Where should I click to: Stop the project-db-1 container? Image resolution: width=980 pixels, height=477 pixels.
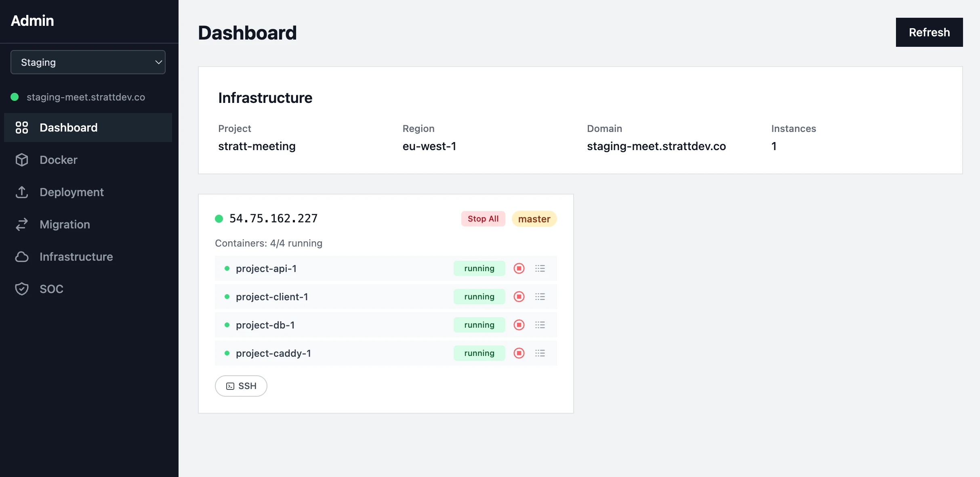click(x=519, y=325)
